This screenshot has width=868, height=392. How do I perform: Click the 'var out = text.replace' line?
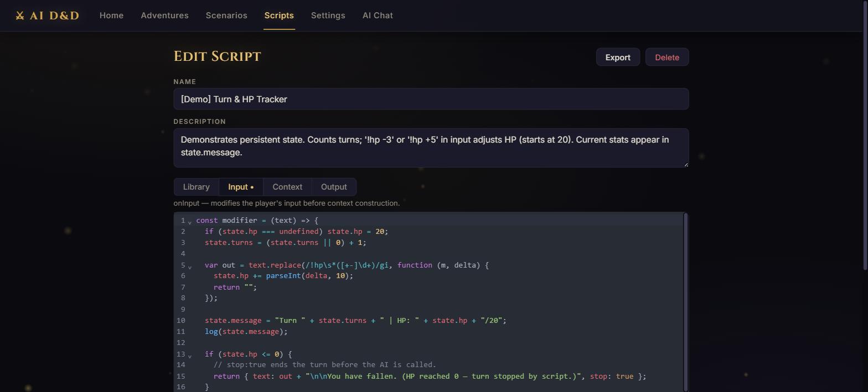[x=347, y=265]
